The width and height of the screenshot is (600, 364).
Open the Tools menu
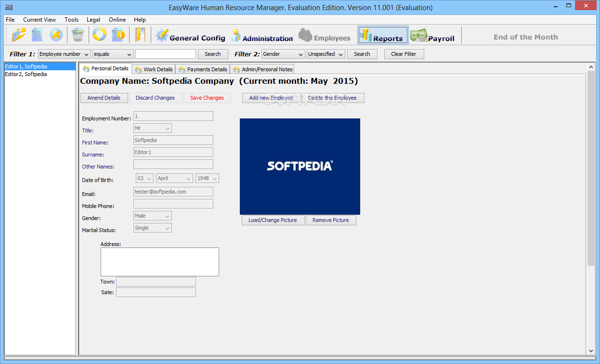point(72,20)
